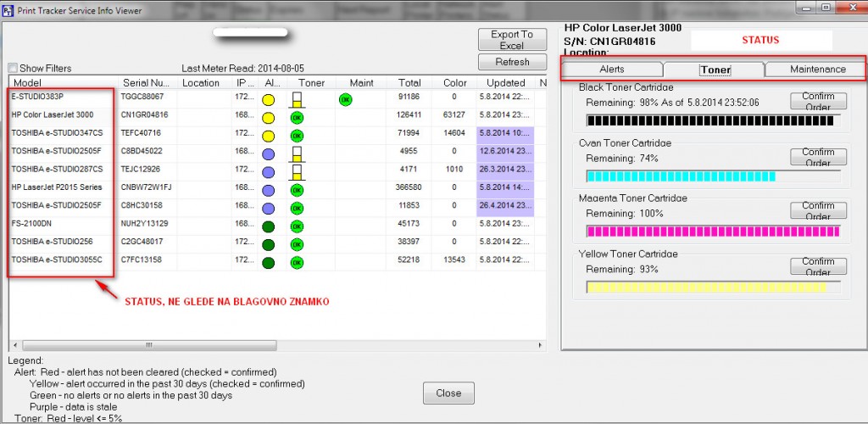Click toner OK icon for HP Color LaserJet 3000

[x=297, y=117]
